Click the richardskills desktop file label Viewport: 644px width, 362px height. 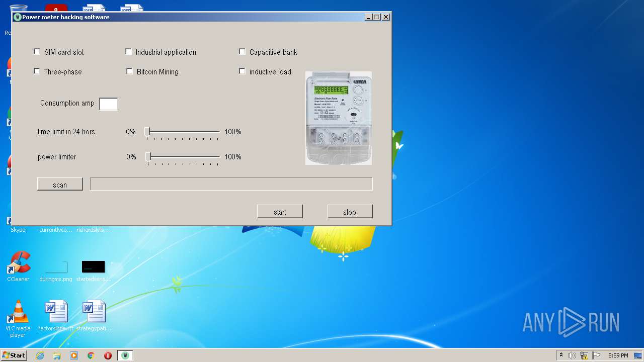pyautogui.click(x=93, y=230)
